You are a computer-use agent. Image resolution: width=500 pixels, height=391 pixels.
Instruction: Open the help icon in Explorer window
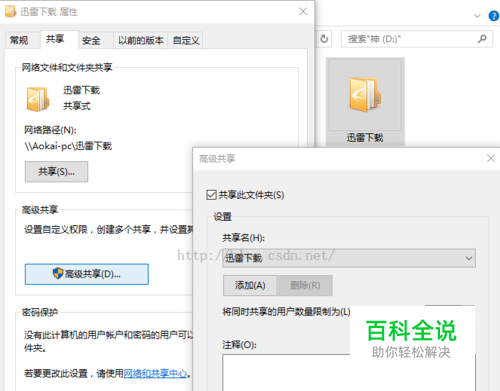click(494, 16)
